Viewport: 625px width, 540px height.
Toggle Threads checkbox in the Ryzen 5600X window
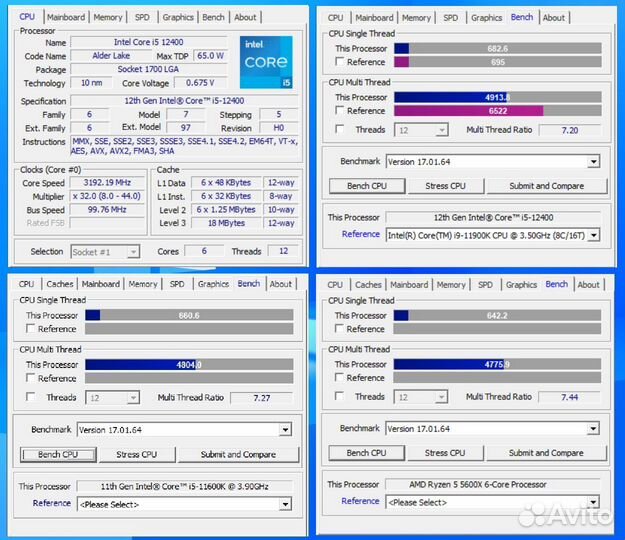339,396
